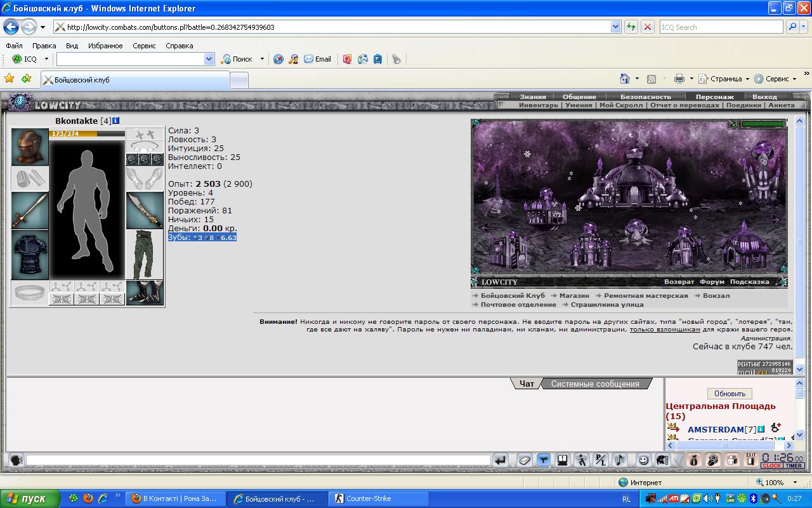The height and width of the screenshot is (508, 812).
Task: Click the chat message input field
Action: 259,460
